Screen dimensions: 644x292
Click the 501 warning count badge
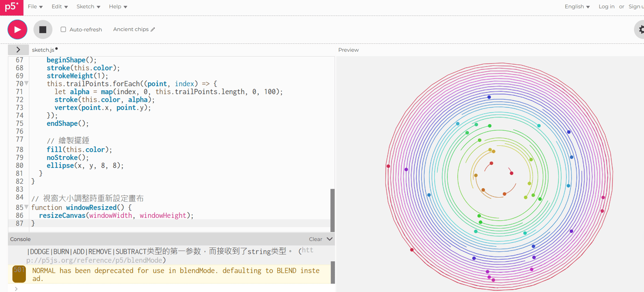[19, 274]
